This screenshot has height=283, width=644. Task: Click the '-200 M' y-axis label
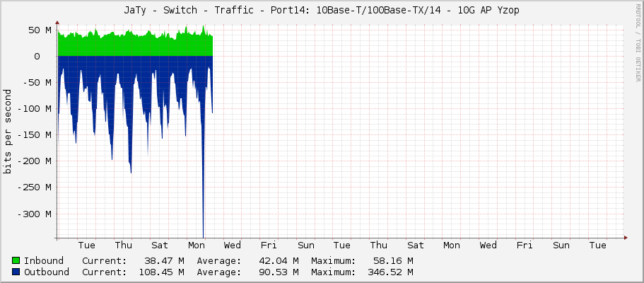[x=35, y=161]
